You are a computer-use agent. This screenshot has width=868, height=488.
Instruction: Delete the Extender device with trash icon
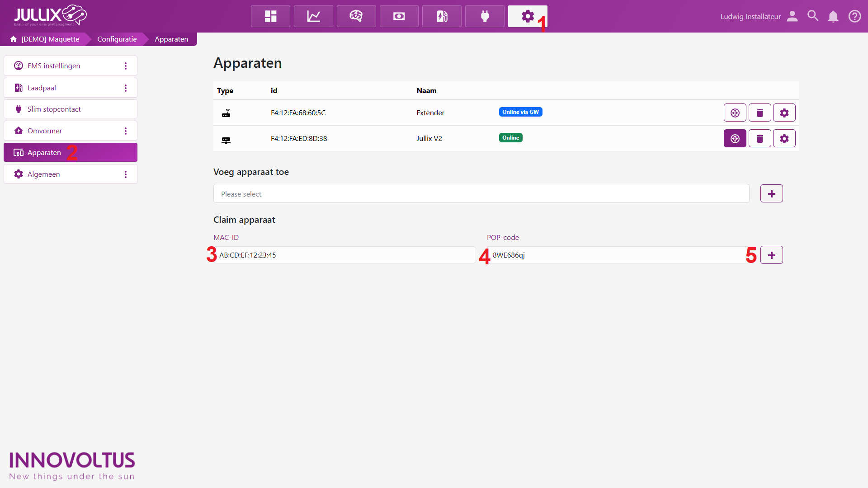pos(759,113)
